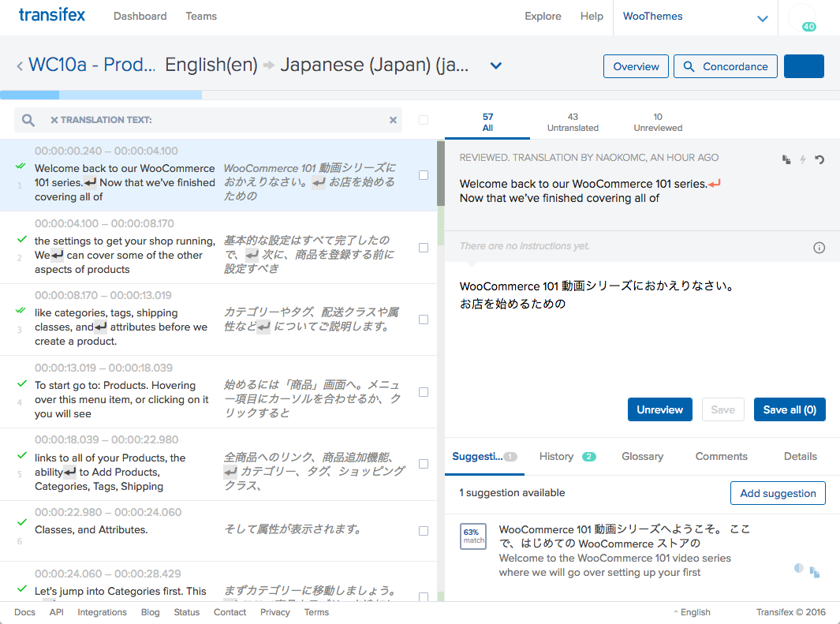Expand the WooThemes organization dropdown
The image size is (840, 624).
coord(762,18)
